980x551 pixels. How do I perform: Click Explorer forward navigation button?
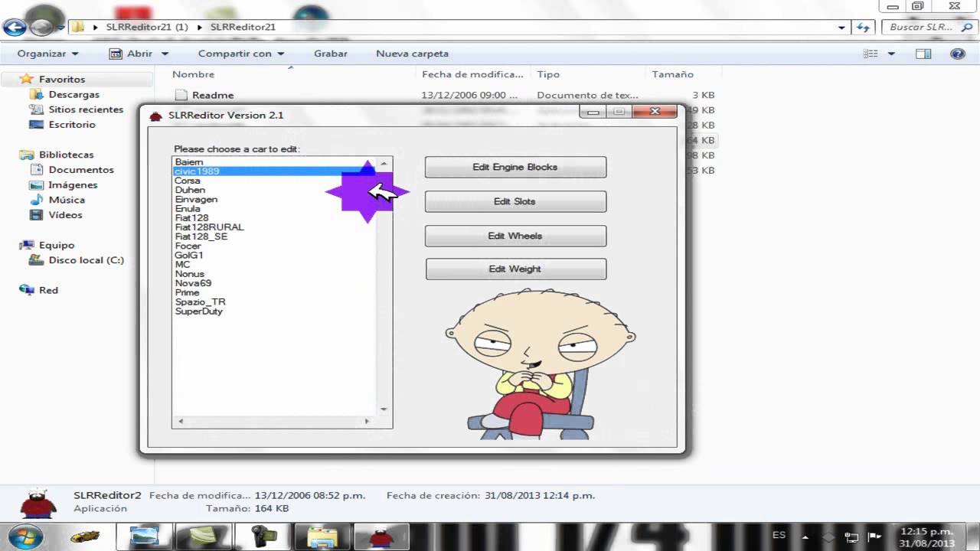(41, 27)
